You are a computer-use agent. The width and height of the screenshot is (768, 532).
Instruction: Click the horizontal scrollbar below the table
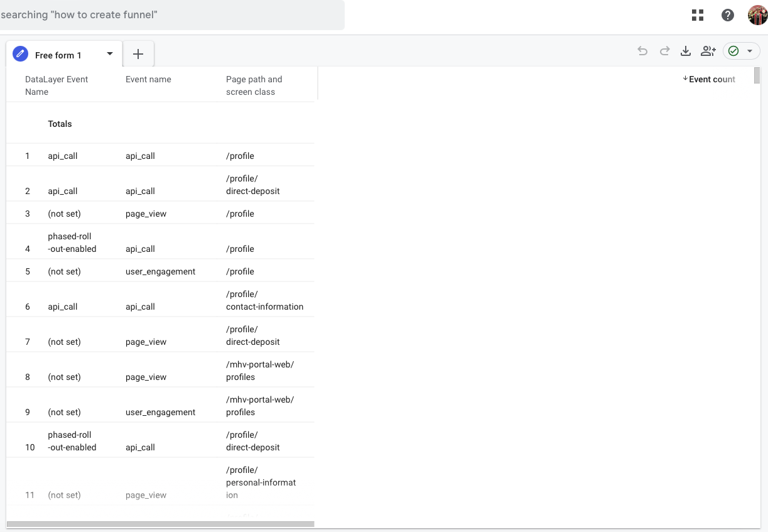[x=160, y=523]
